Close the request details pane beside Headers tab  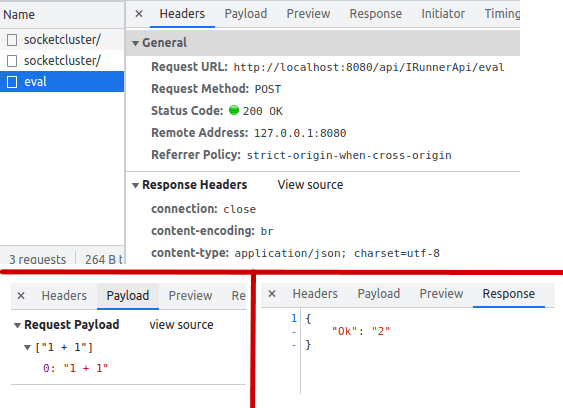click(139, 14)
